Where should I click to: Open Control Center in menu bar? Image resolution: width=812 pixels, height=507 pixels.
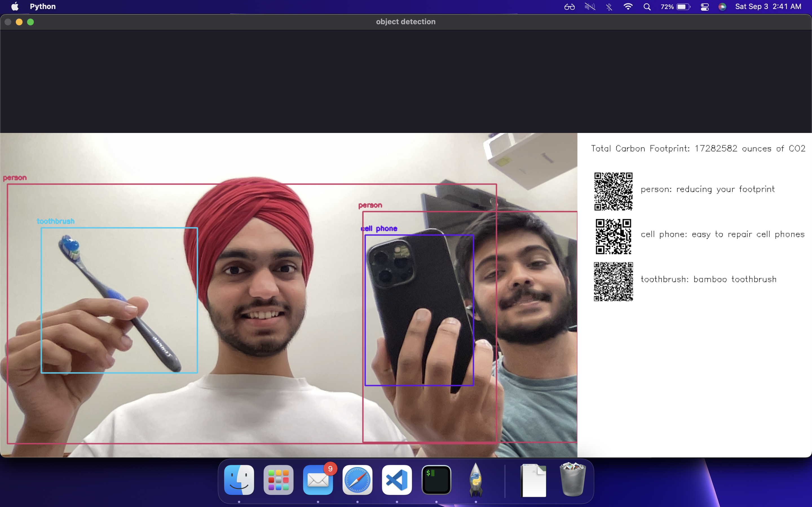tap(705, 7)
